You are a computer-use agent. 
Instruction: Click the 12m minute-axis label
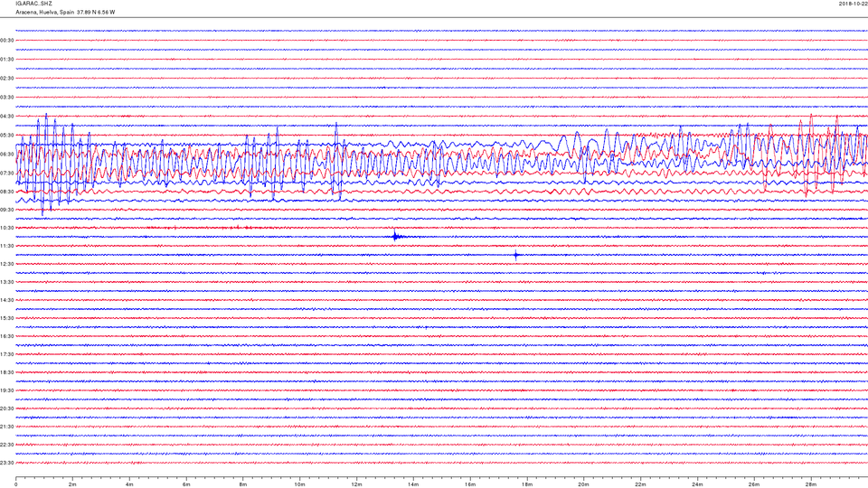click(356, 484)
